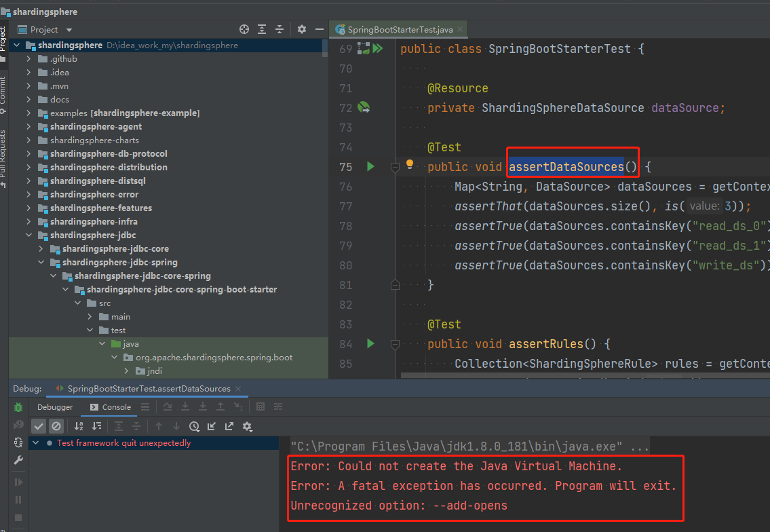Viewport: 770px width, 532px height.
Task: Open debug settings wrench icon
Action: pyautogui.click(x=18, y=460)
